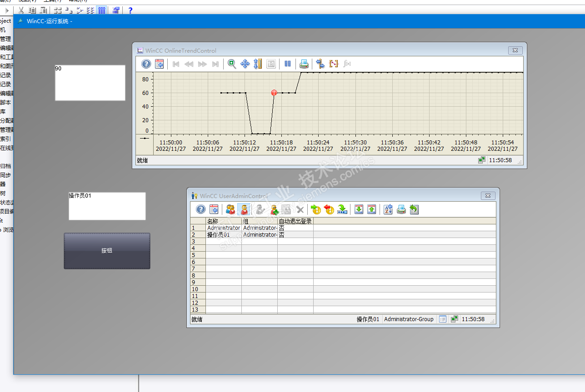Close the WinCC OnlineTrendControl window
585x392 pixels.
(515, 50)
